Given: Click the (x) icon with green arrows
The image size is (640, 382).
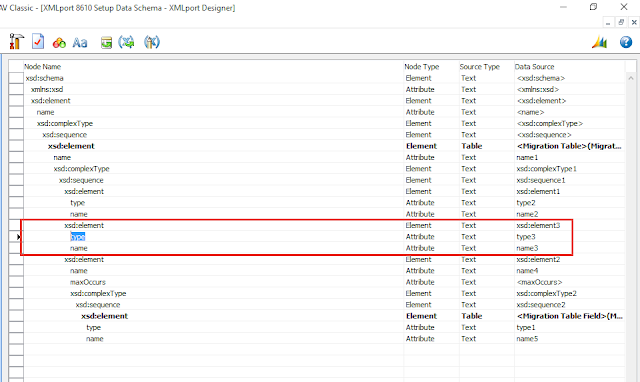Looking at the screenshot, I should click(x=126, y=42).
